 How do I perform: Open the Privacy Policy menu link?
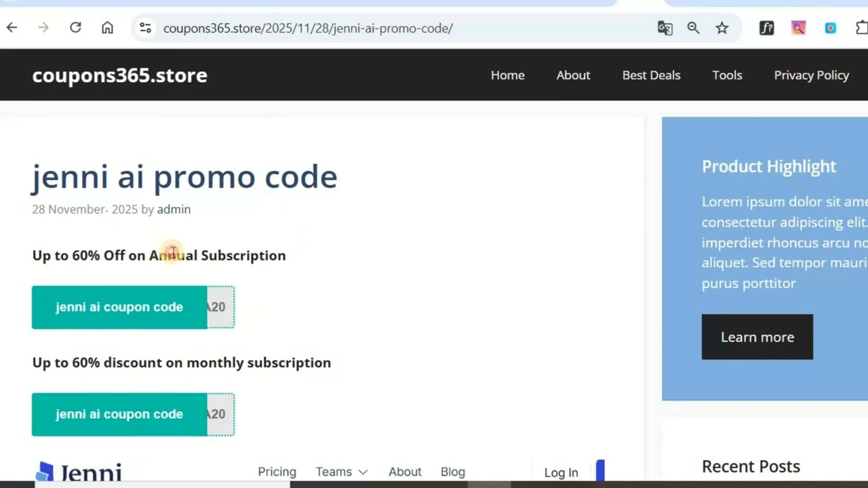[x=811, y=75]
